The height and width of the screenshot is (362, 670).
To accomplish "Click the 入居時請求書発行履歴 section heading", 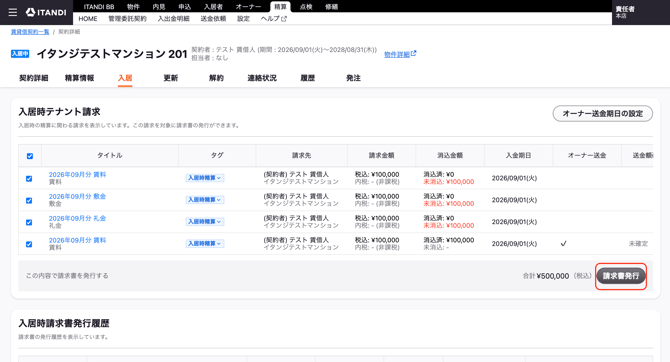I will 64,323.
